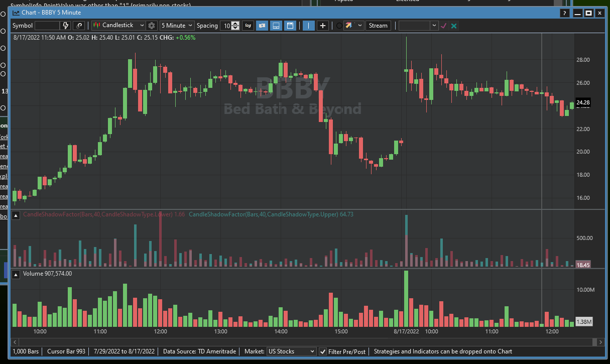Click the help question mark button

[566, 13]
